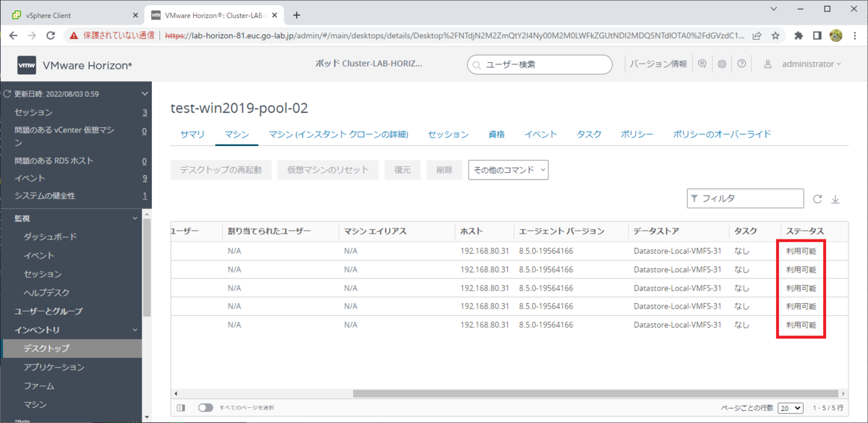The image size is (868, 423).
Task: Change rows per page dropdown from 20
Action: click(790, 408)
